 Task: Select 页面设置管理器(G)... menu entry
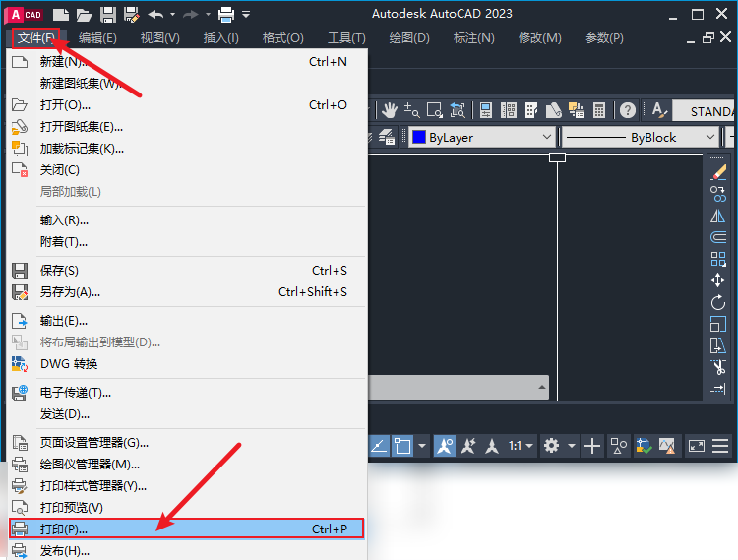pyautogui.click(x=186, y=442)
